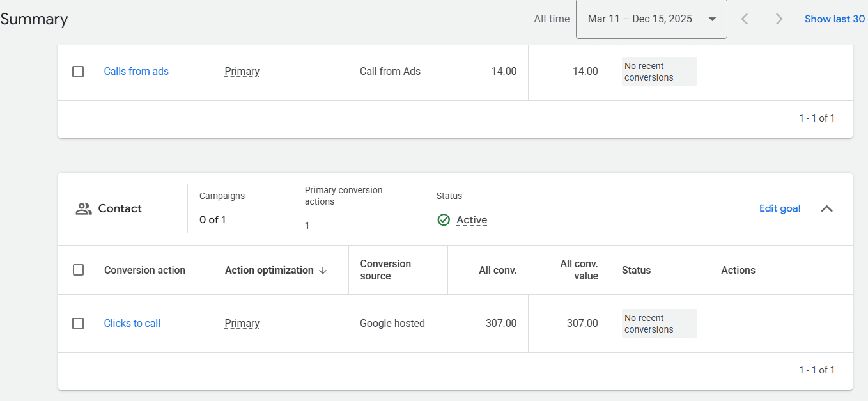
Task: Open the Clicks to call conversion action
Action: [132, 324]
